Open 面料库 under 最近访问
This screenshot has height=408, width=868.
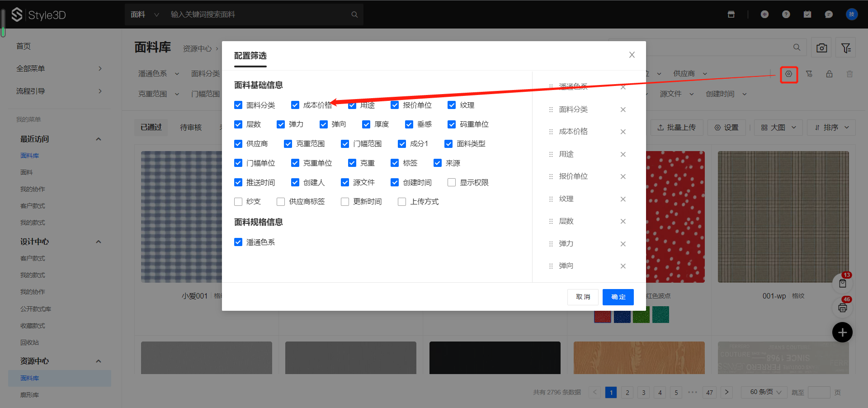30,156
